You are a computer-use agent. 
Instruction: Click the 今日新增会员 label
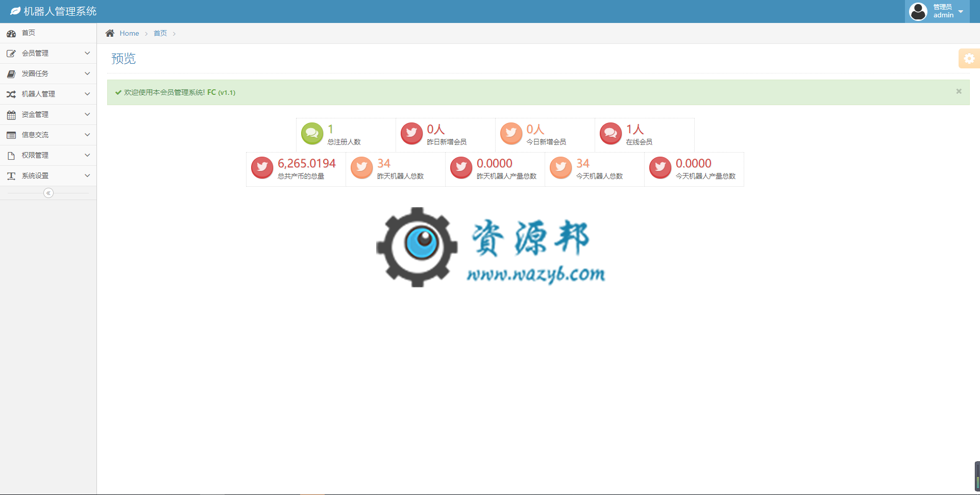(546, 142)
